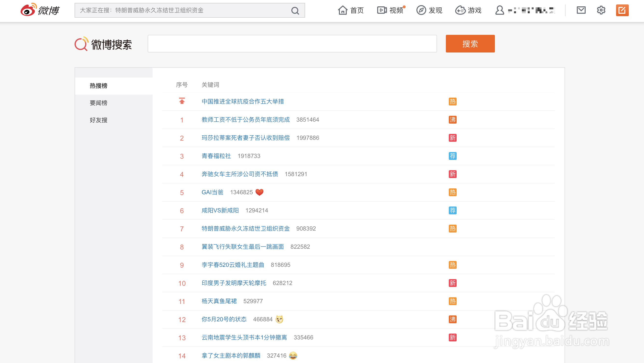Open 青春福粒社 topic
Viewport: 644px width, 363px height.
(x=216, y=156)
